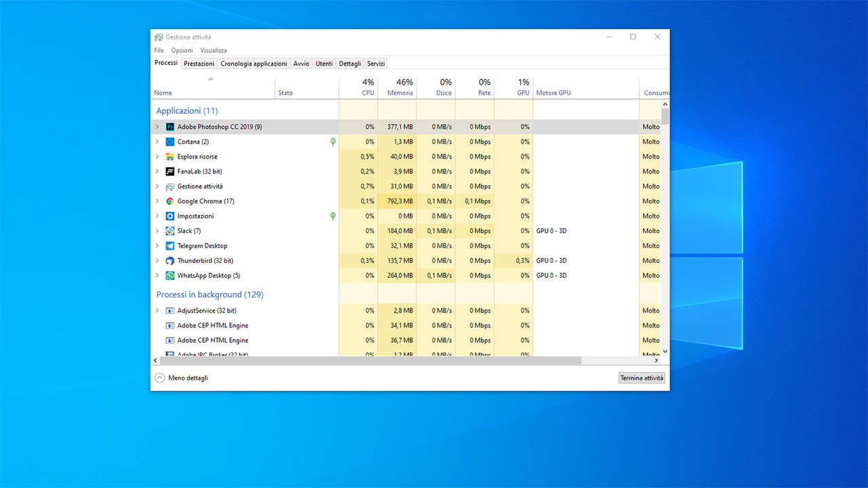This screenshot has width=868, height=488.
Task: Sort by the Disco column header
Action: pos(436,87)
